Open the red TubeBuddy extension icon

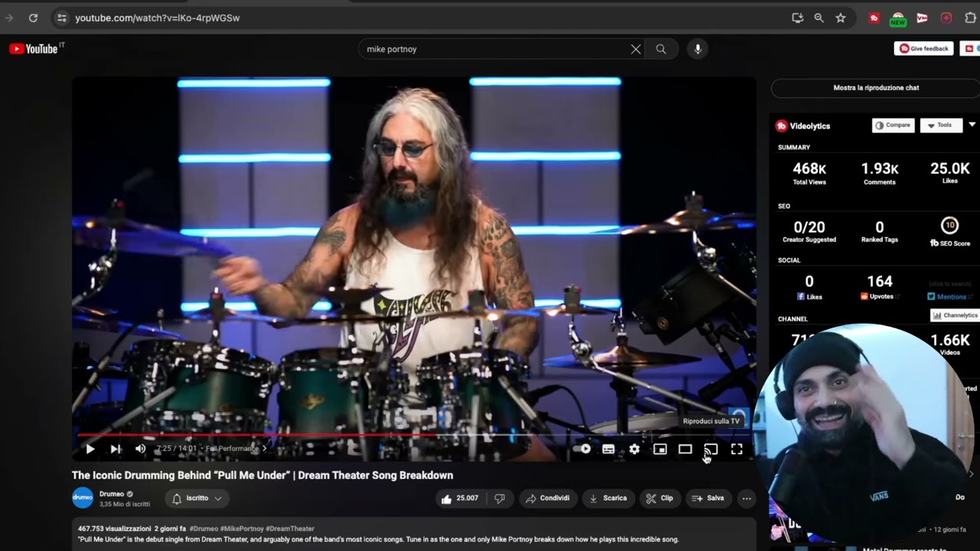click(874, 18)
